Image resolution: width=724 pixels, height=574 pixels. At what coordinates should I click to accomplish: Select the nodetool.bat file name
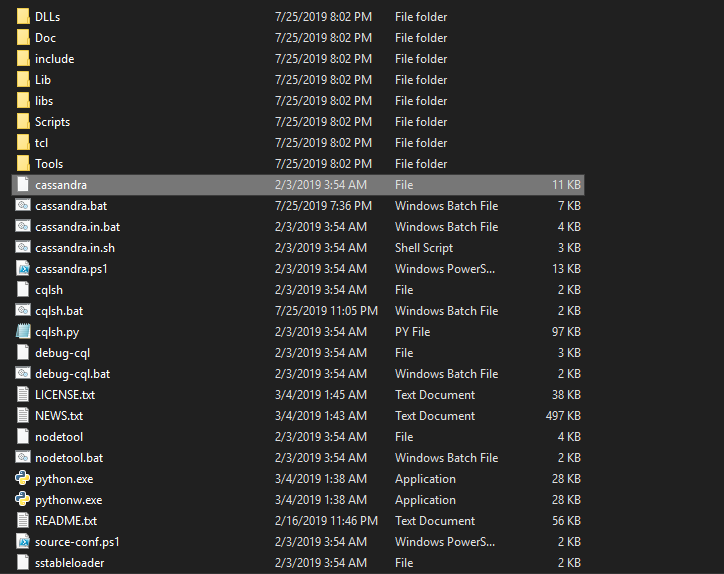[x=69, y=458]
